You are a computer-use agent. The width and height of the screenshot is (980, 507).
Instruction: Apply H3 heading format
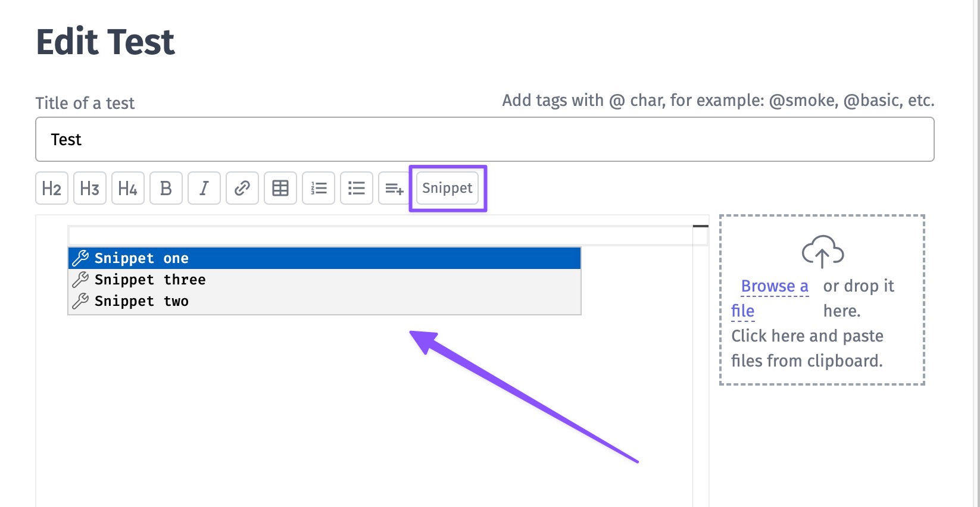pyautogui.click(x=90, y=189)
